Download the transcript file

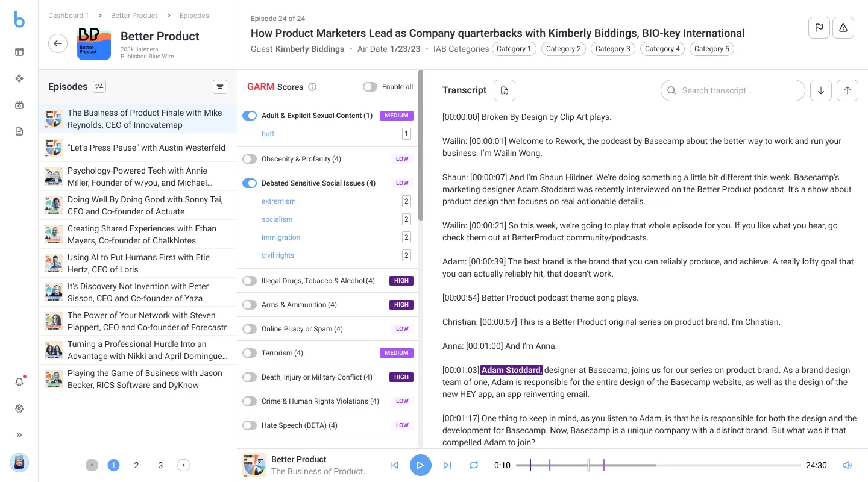pyautogui.click(x=505, y=90)
